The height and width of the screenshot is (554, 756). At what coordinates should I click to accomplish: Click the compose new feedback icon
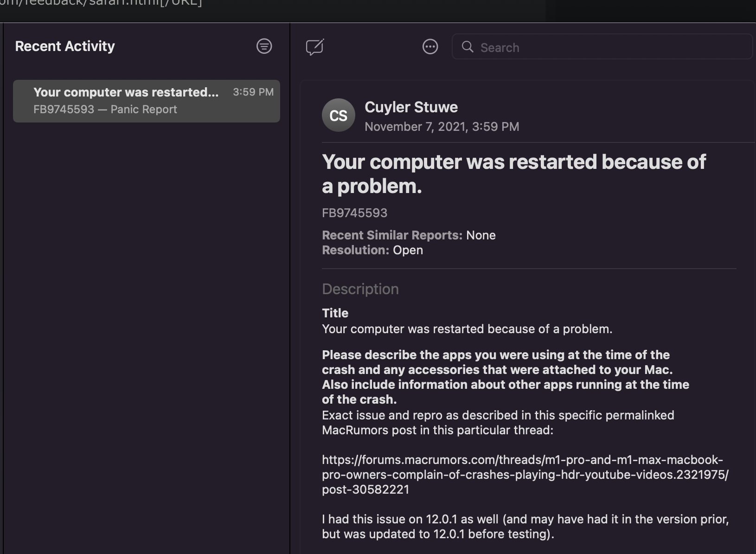pos(315,47)
